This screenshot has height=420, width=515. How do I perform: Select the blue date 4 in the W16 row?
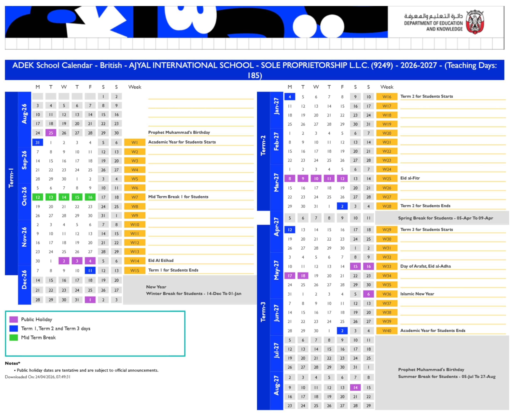[290, 97]
